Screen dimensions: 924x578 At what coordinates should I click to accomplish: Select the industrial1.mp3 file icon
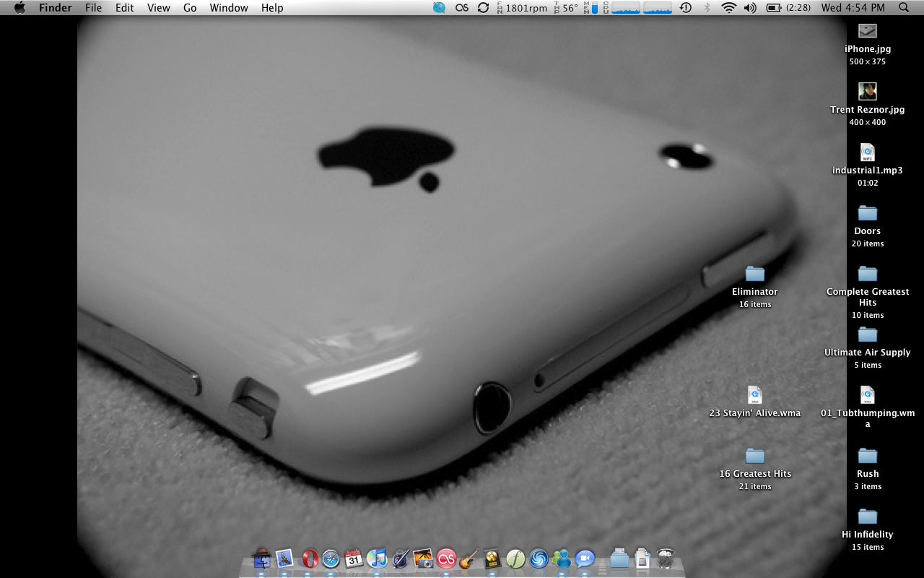pos(868,152)
